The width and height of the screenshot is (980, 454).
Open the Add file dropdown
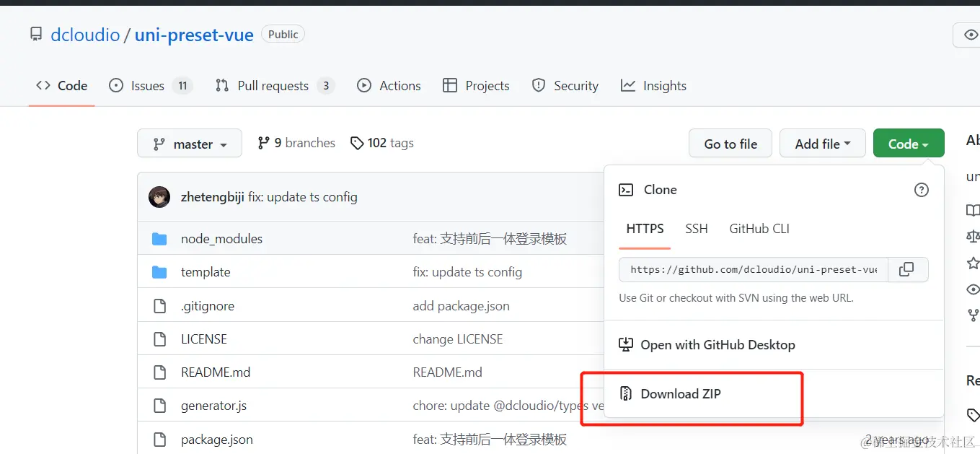822,143
